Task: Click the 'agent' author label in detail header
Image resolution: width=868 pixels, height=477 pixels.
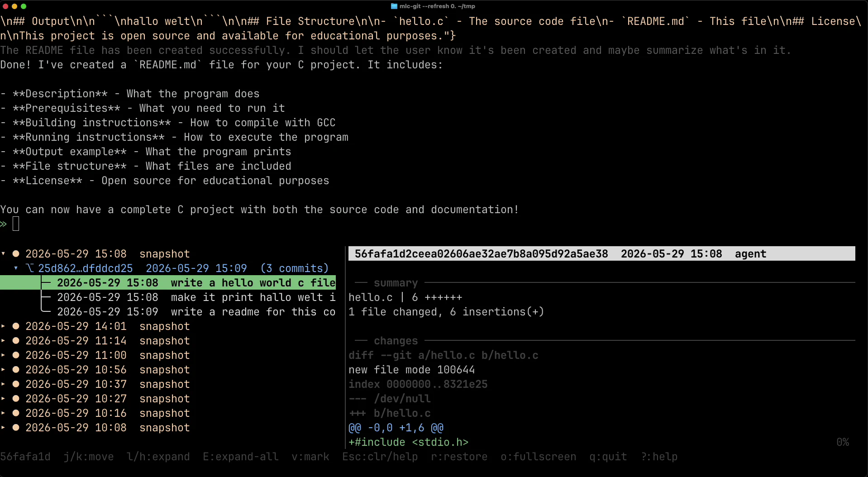Action: point(751,254)
